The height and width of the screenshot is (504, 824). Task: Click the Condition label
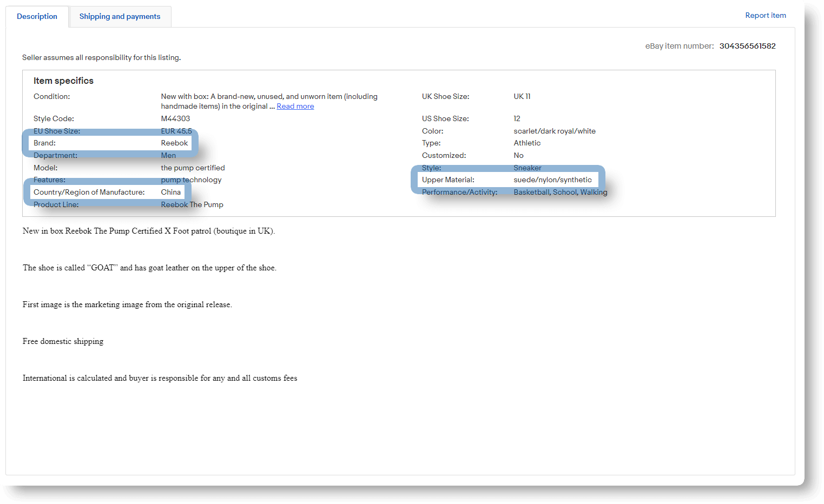52,96
